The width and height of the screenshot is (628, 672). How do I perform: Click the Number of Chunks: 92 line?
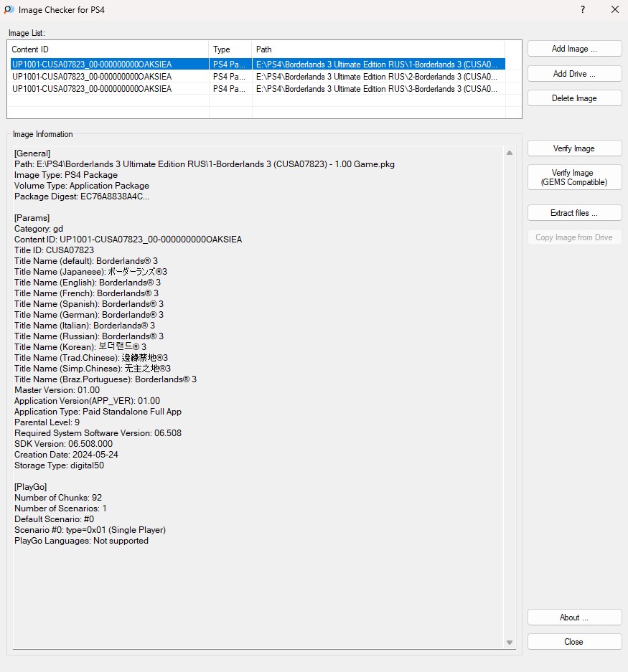[58, 498]
